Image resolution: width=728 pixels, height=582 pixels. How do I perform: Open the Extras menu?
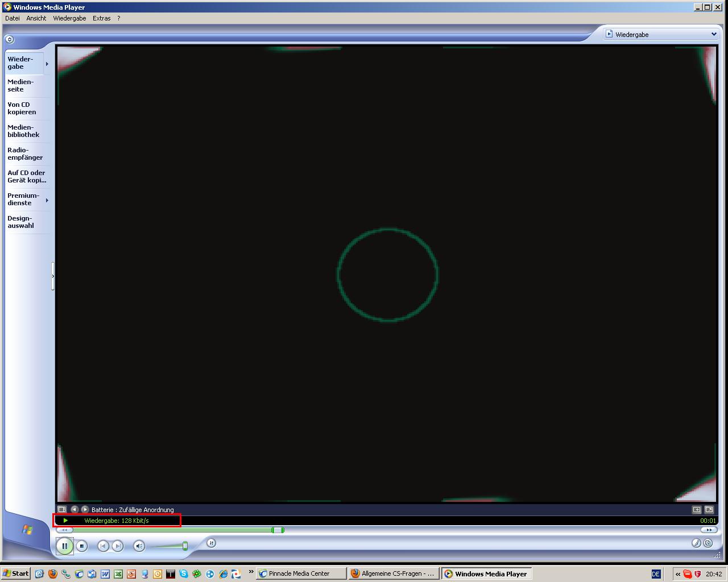click(102, 18)
